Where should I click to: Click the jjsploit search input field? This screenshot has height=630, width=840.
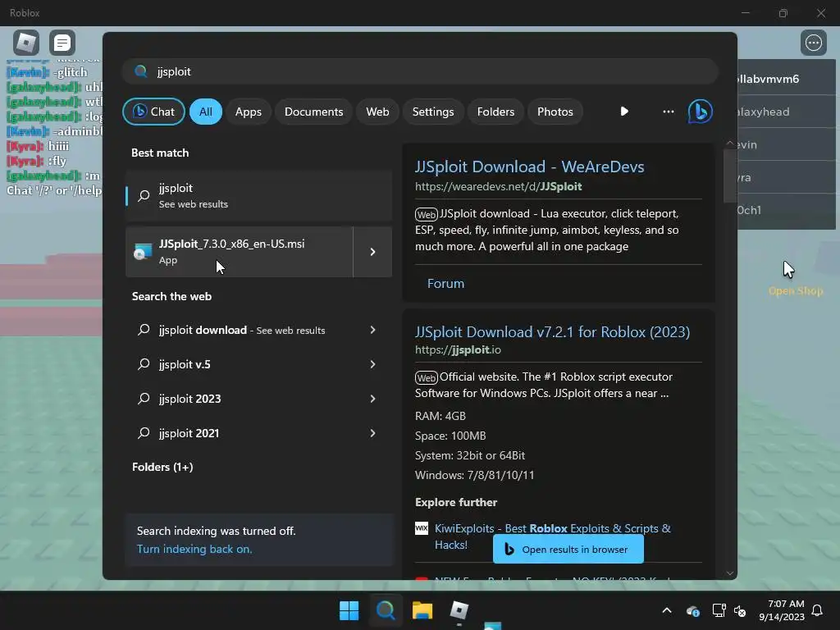[420, 71]
